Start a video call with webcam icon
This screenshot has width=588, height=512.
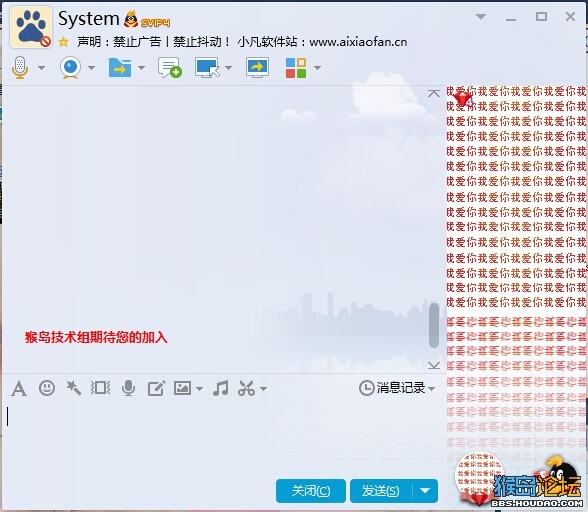coord(70,68)
